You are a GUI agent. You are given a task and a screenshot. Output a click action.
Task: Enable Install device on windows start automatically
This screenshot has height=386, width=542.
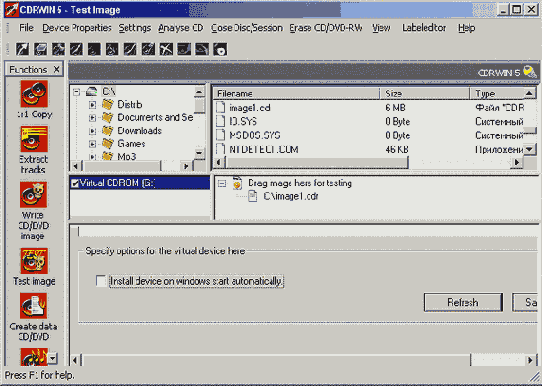[x=101, y=281]
